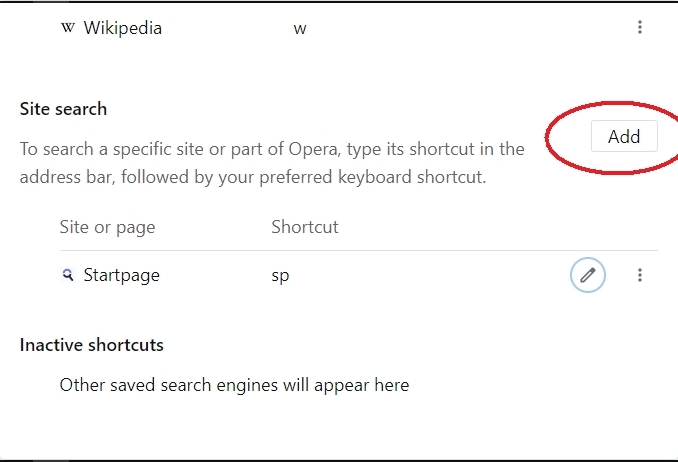Click 'Other saved search engines will appear here'
The height and width of the screenshot is (462, 678).
click(234, 384)
